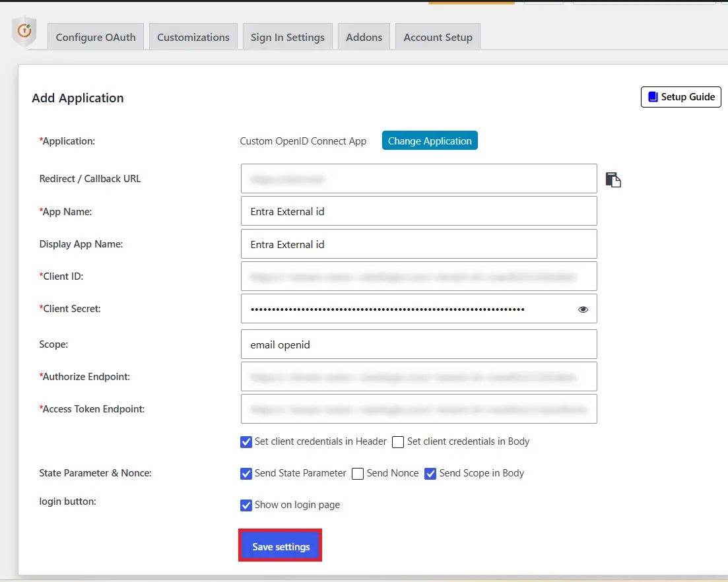Select the Client Secret password field
Screen dimensions: 728x582
[419, 309]
